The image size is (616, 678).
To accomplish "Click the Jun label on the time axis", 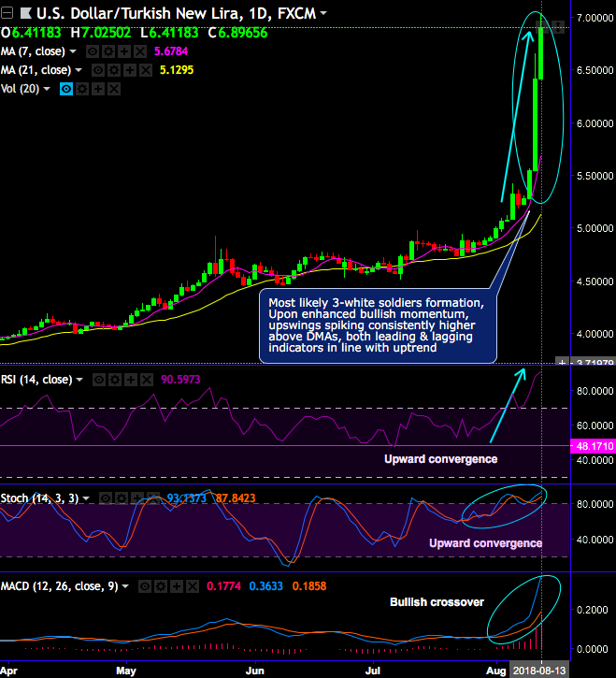I will 254,671.
